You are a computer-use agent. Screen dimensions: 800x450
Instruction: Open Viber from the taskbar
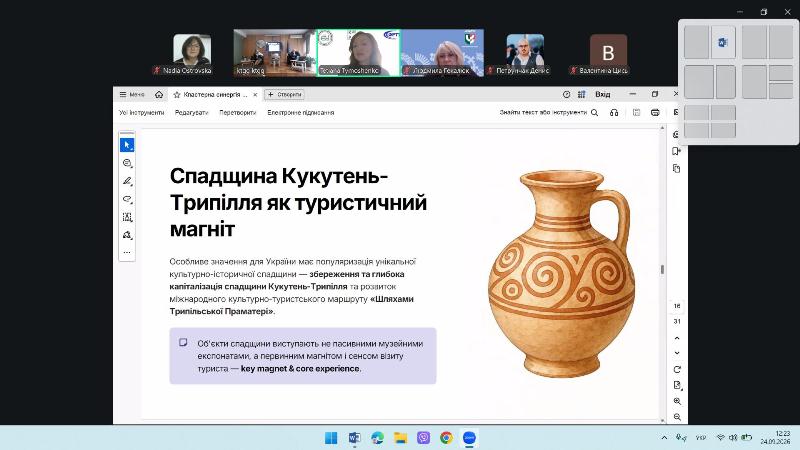[423, 438]
